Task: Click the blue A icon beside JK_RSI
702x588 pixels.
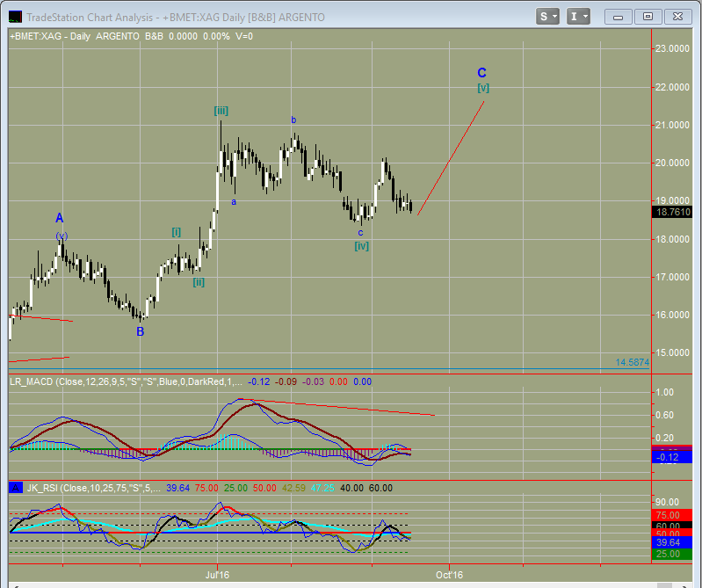Action: (x=16, y=488)
